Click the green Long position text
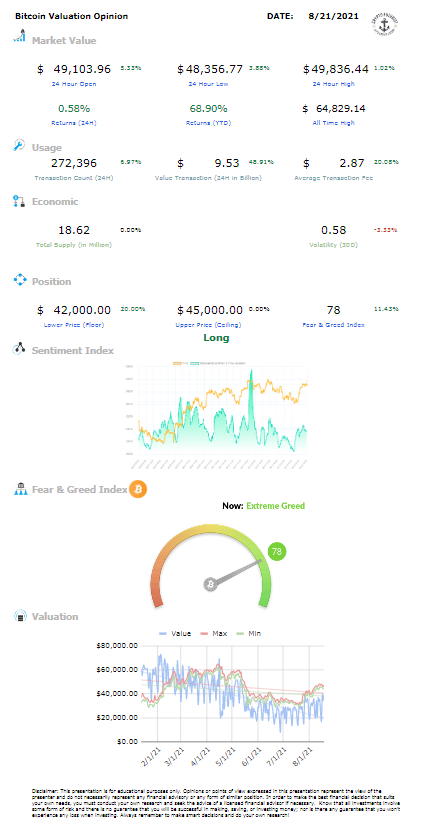The height and width of the screenshot is (828, 423). tap(217, 337)
